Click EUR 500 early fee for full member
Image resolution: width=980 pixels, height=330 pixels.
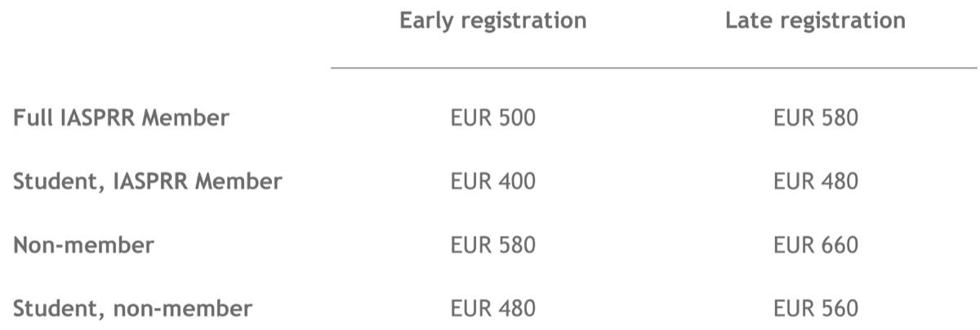493,118
